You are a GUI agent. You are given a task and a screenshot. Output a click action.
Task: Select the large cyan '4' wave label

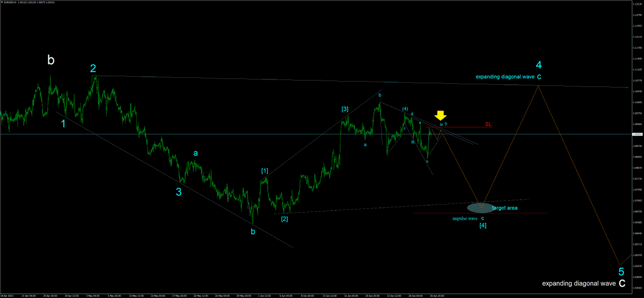(x=539, y=65)
